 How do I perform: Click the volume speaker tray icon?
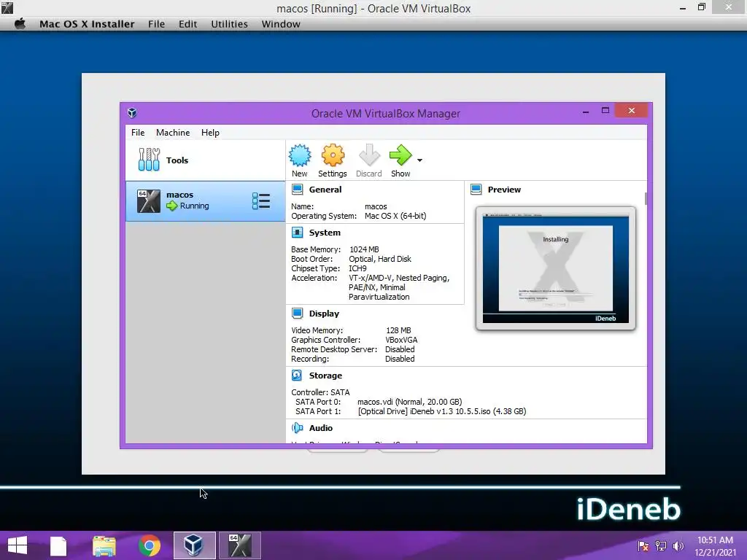click(678, 545)
